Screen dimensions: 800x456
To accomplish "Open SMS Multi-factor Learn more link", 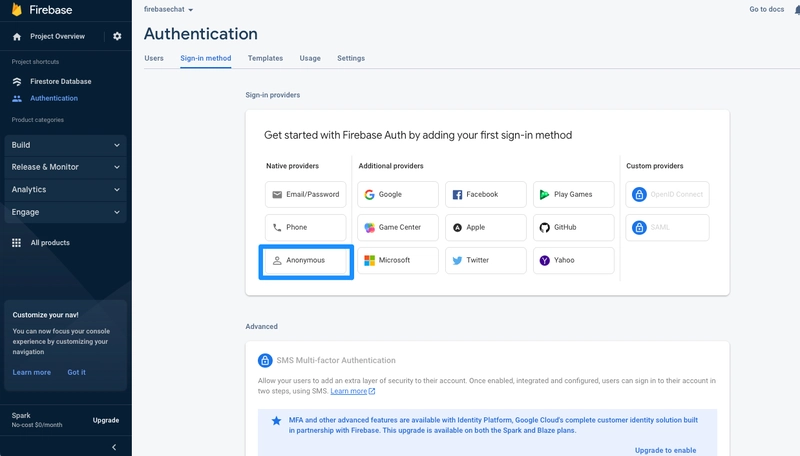I will click(x=348, y=391).
